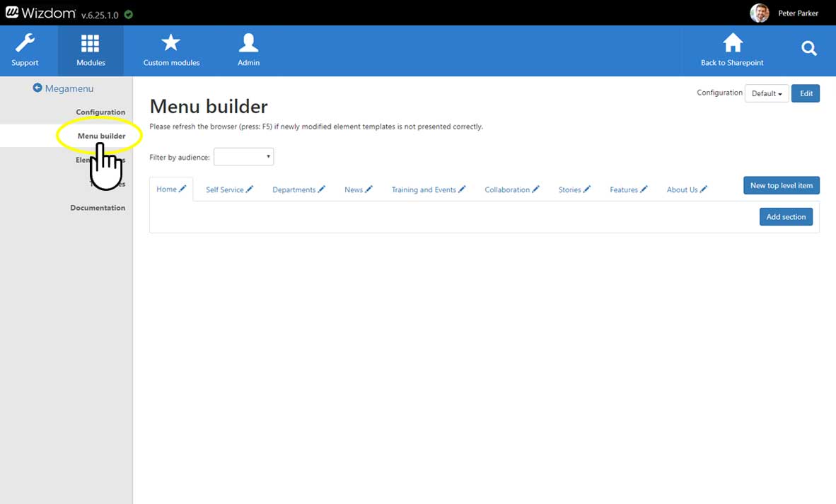Open the Default configuration dropdown
The width and height of the screenshot is (836, 504).
click(x=767, y=93)
